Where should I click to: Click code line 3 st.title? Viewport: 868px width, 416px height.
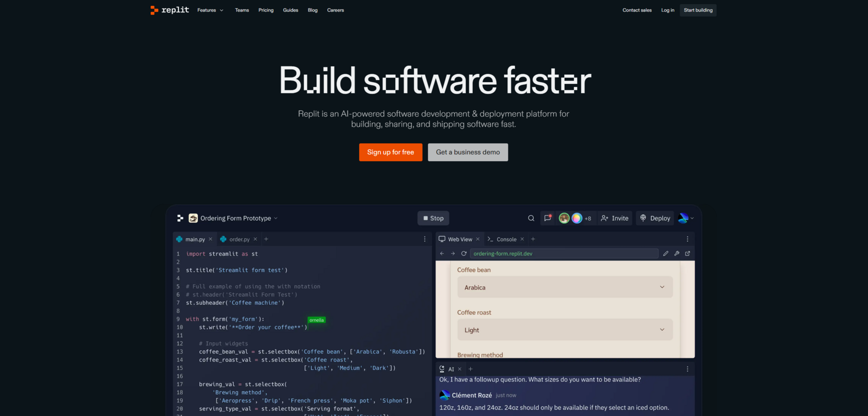[237, 270]
